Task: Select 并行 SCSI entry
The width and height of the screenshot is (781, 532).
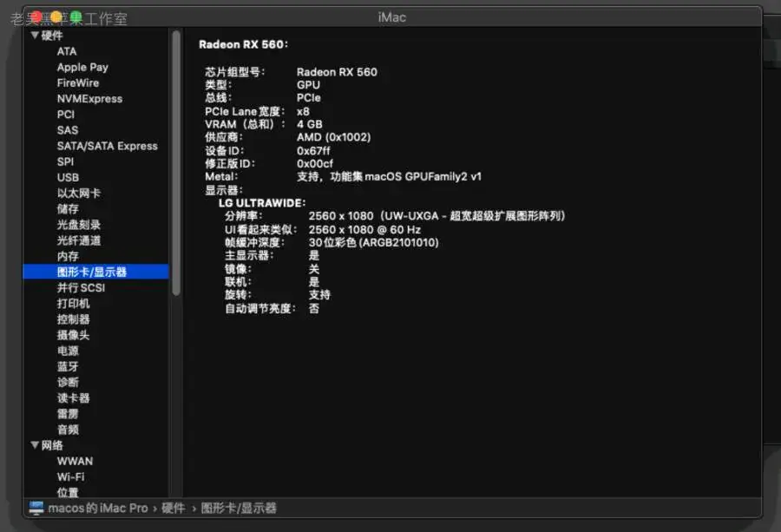Action: coord(81,287)
